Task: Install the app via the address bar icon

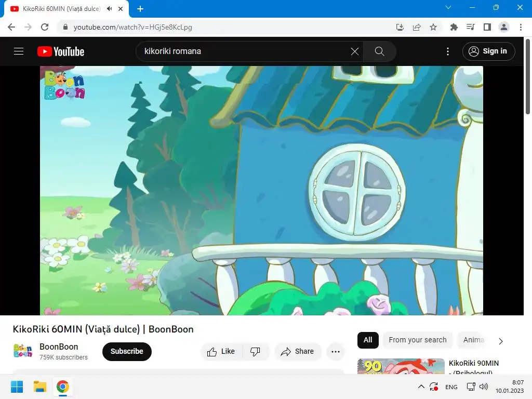Action: pyautogui.click(x=400, y=27)
